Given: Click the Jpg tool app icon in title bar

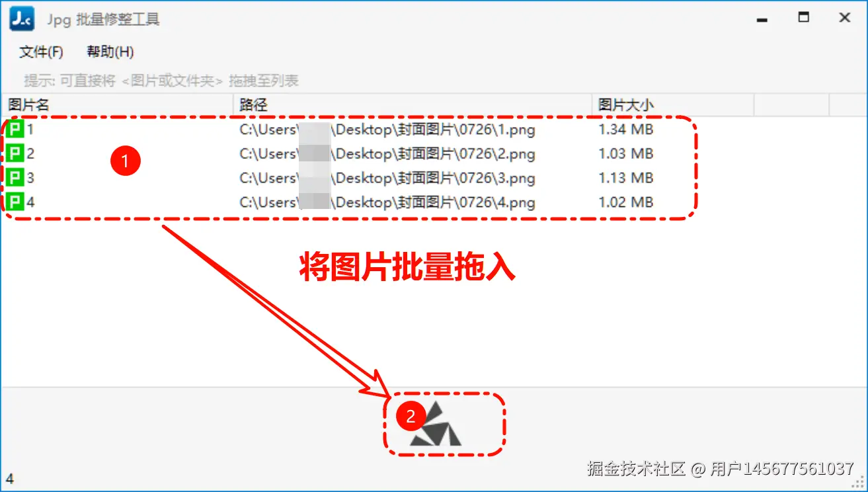Looking at the screenshot, I should coord(21,19).
